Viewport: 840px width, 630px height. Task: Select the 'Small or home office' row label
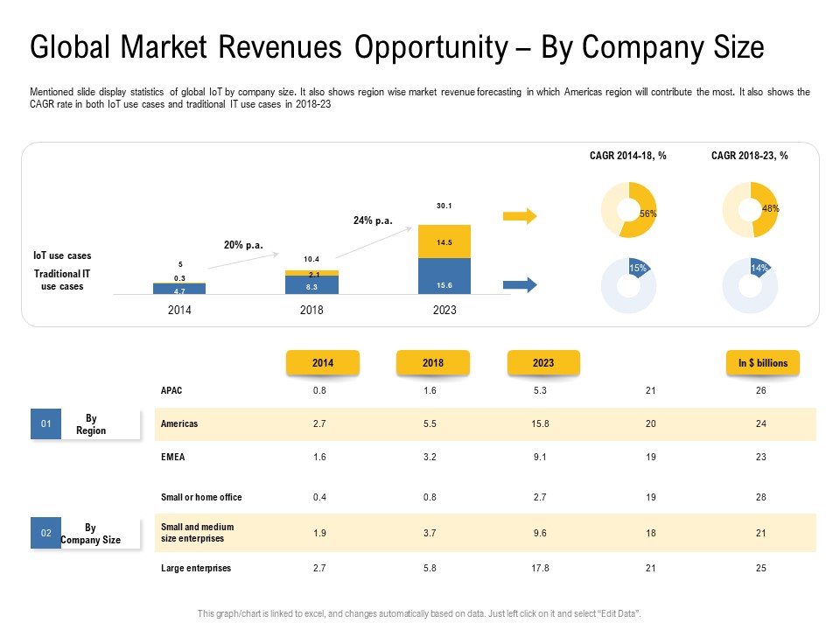[201, 497]
